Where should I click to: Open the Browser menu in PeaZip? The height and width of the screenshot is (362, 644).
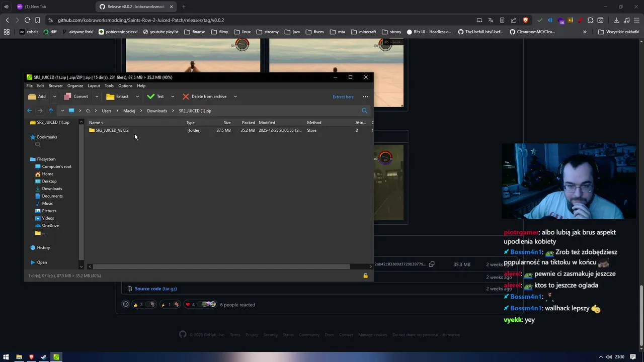[x=55, y=86]
